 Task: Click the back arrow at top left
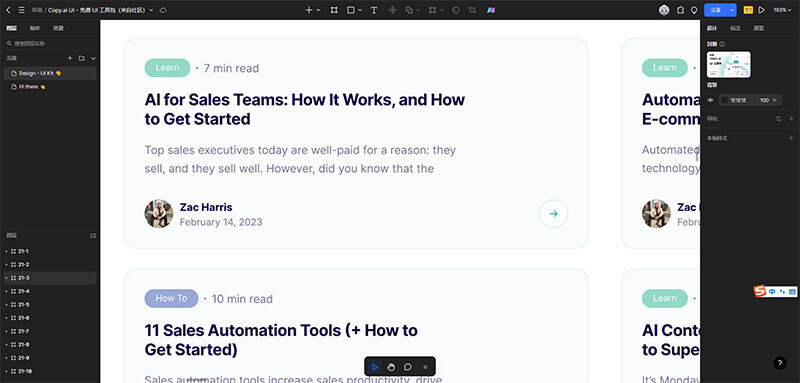tap(8, 10)
